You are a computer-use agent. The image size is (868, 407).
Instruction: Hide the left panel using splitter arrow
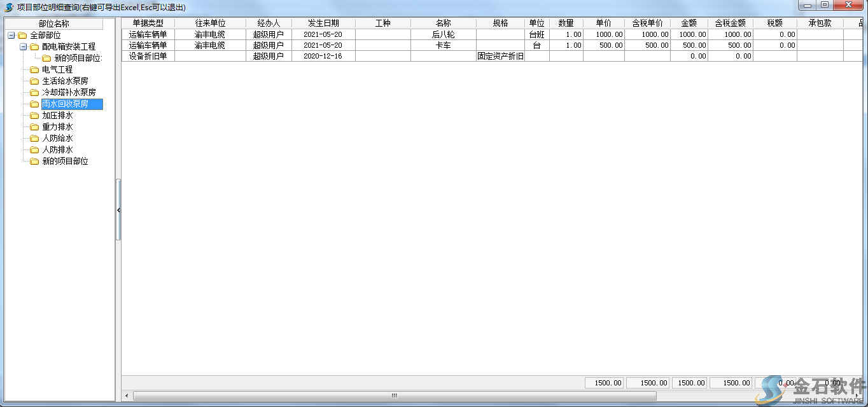(x=118, y=210)
